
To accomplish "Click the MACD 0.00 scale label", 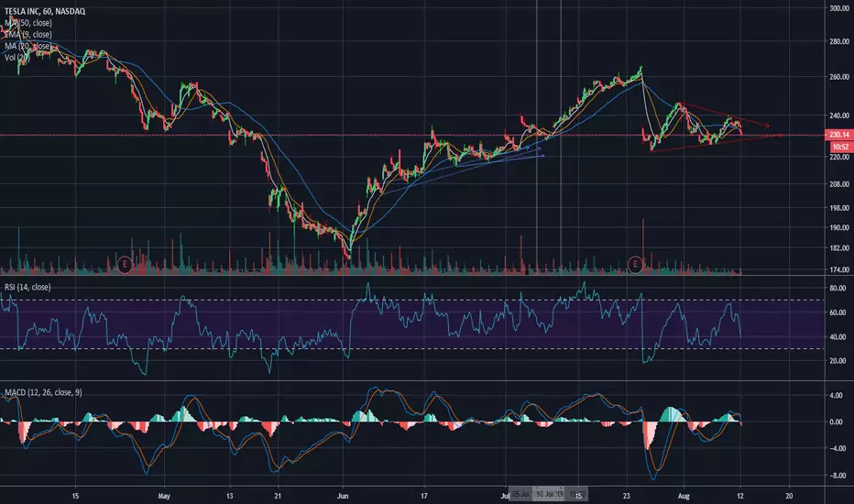I will click(838, 422).
